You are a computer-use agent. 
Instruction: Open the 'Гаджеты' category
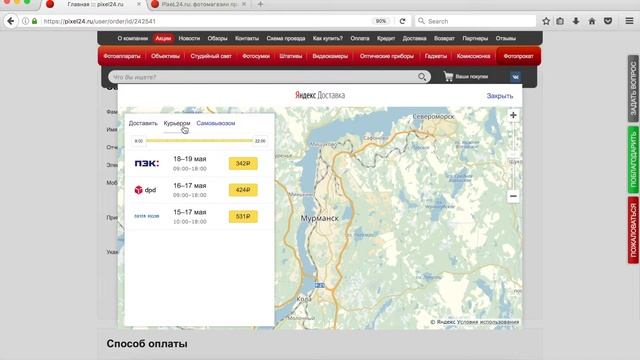[x=436, y=56]
